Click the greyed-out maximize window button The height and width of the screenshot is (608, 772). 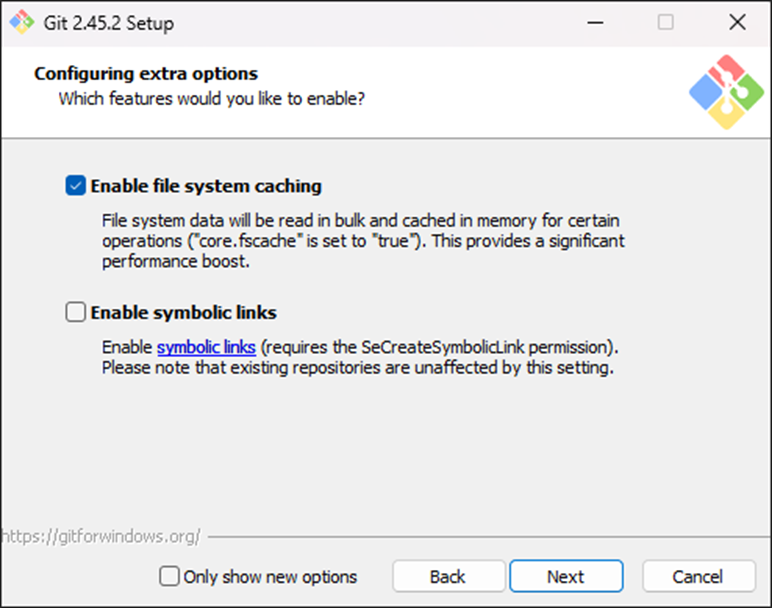coord(665,21)
